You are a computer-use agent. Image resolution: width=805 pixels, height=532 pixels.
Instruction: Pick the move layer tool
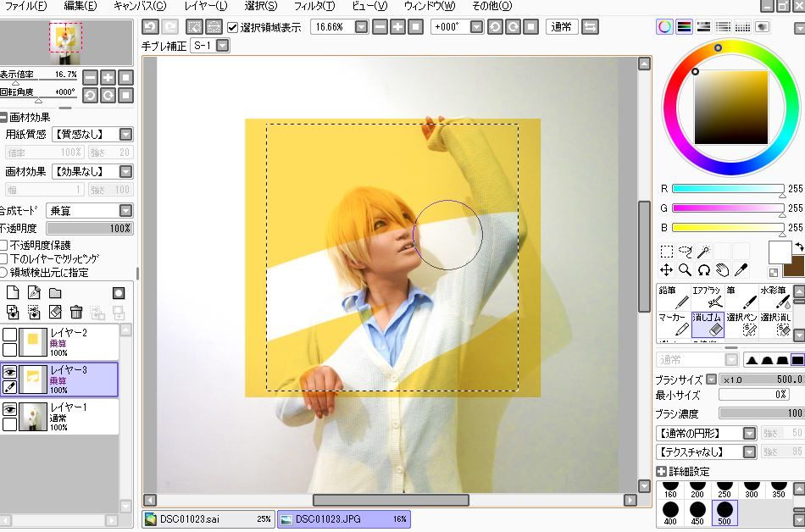tap(666, 270)
